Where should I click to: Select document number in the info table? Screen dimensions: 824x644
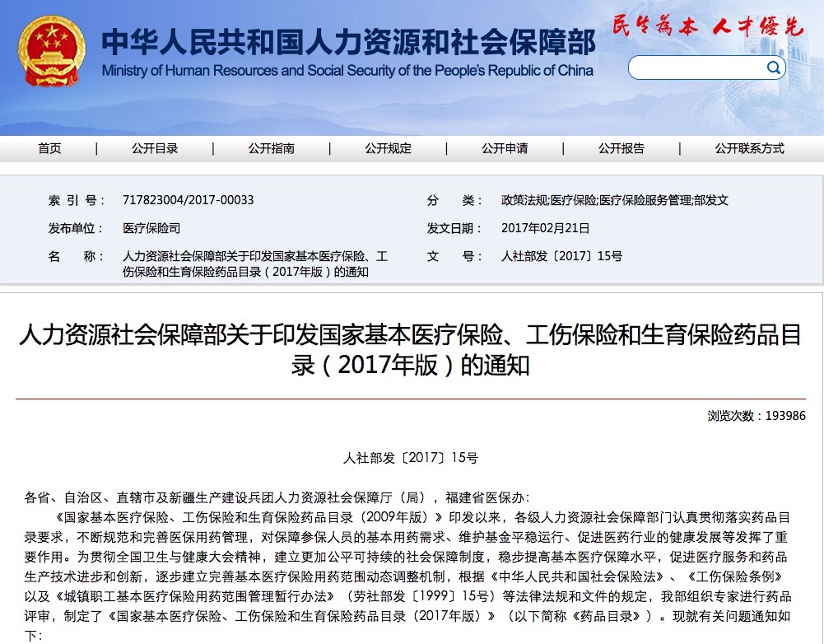[x=561, y=257]
